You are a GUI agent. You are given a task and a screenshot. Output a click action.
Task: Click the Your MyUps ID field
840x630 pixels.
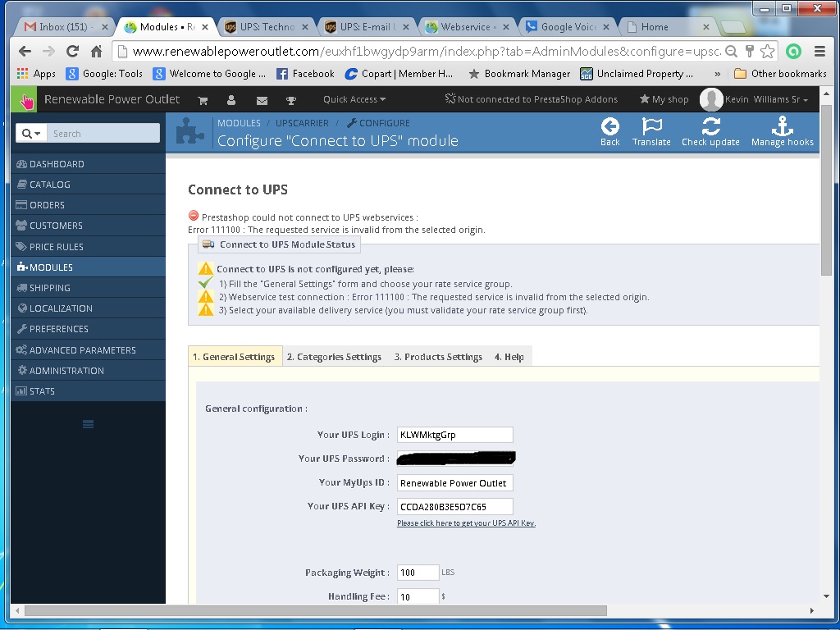click(x=454, y=482)
